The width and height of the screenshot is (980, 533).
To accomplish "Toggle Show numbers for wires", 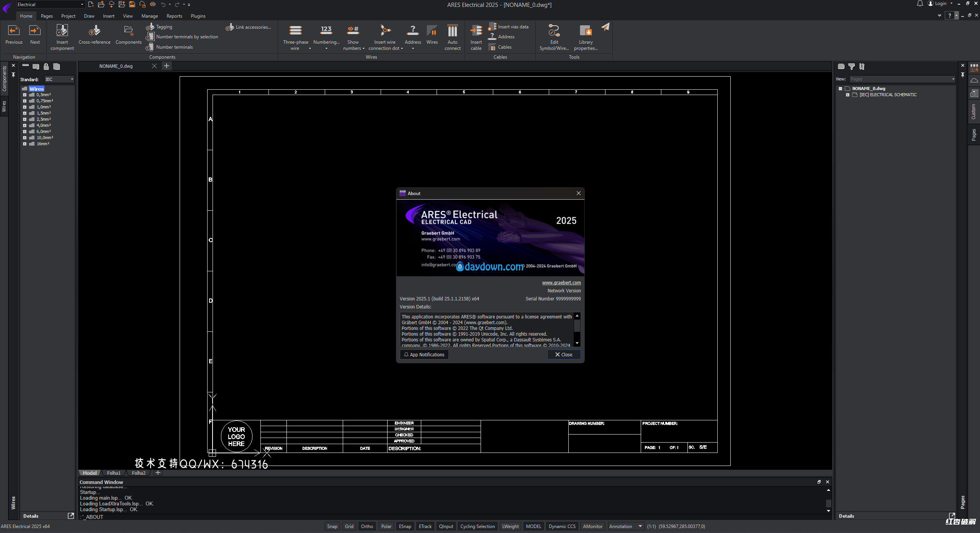I will click(x=353, y=37).
